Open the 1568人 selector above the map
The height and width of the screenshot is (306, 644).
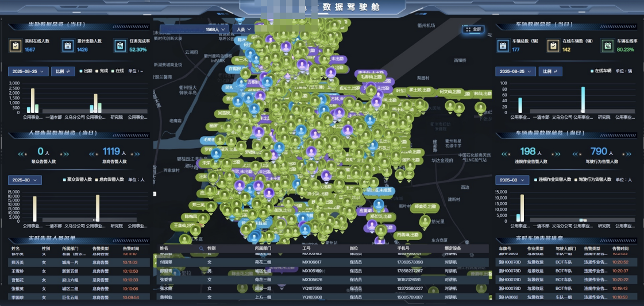(x=194, y=29)
